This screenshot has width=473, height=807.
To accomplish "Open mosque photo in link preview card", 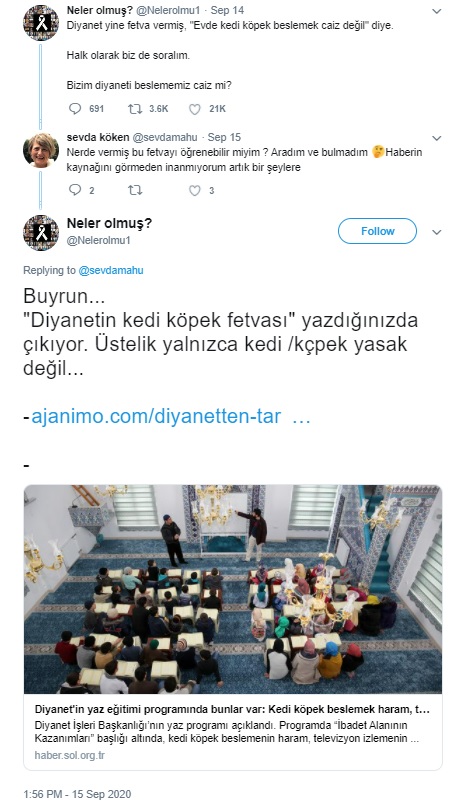I will click(x=233, y=589).
